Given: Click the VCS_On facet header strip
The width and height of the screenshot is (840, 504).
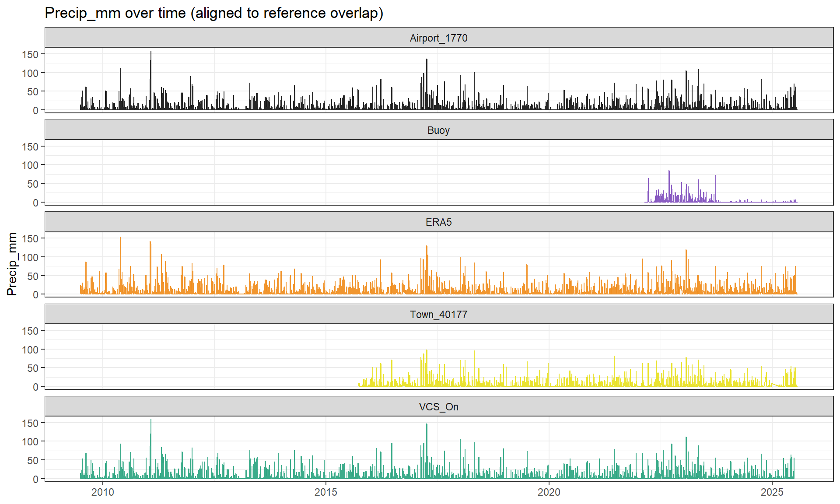Looking at the screenshot, I should tap(438, 407).
